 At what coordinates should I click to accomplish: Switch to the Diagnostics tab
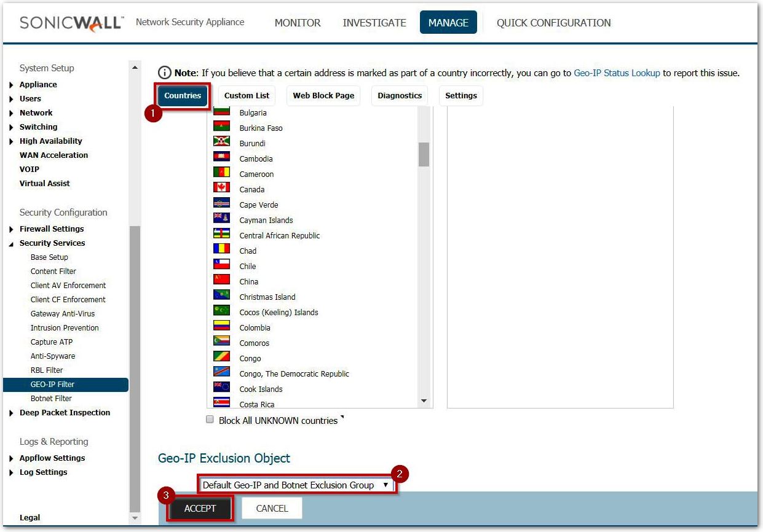pos(400,96)
